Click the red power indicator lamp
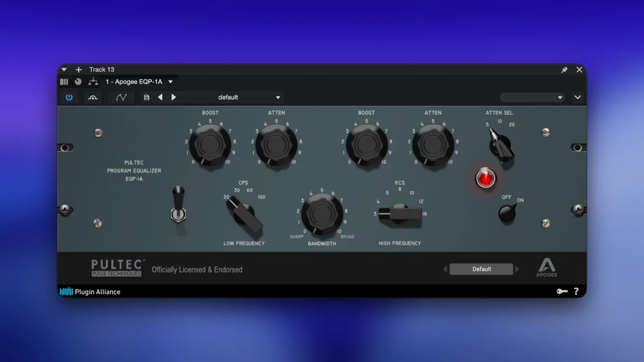 [x=485, y=178]
